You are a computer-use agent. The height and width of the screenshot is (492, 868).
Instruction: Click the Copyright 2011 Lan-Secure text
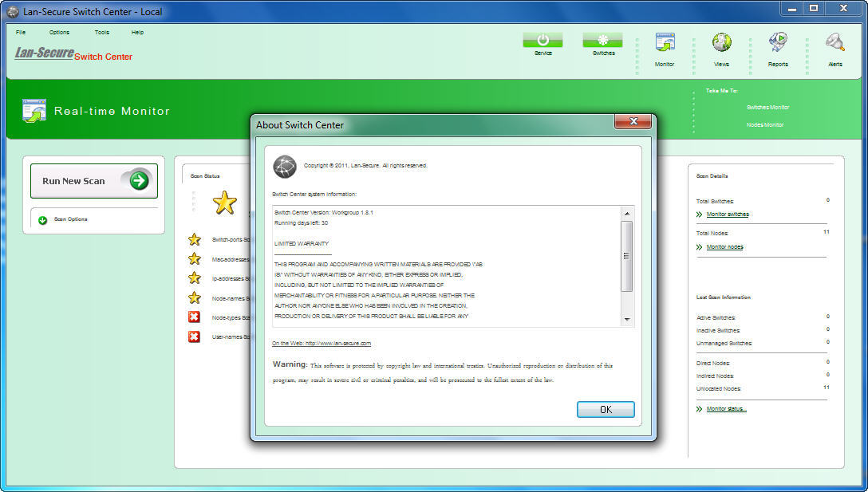(365, 166)
